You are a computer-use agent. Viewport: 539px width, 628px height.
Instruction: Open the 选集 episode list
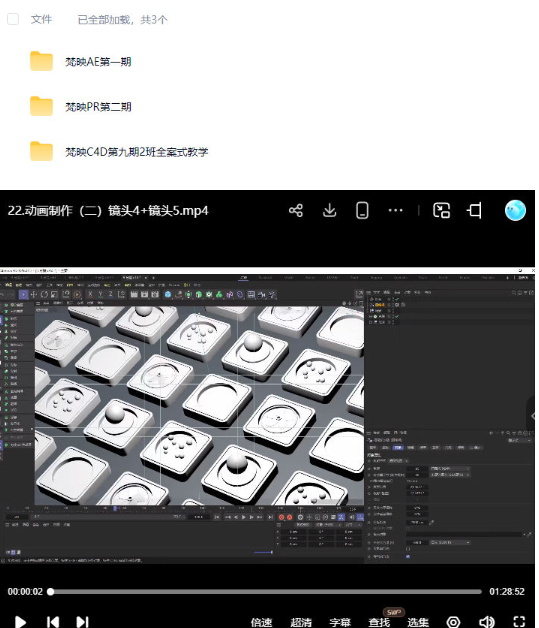tap(418, 622)
